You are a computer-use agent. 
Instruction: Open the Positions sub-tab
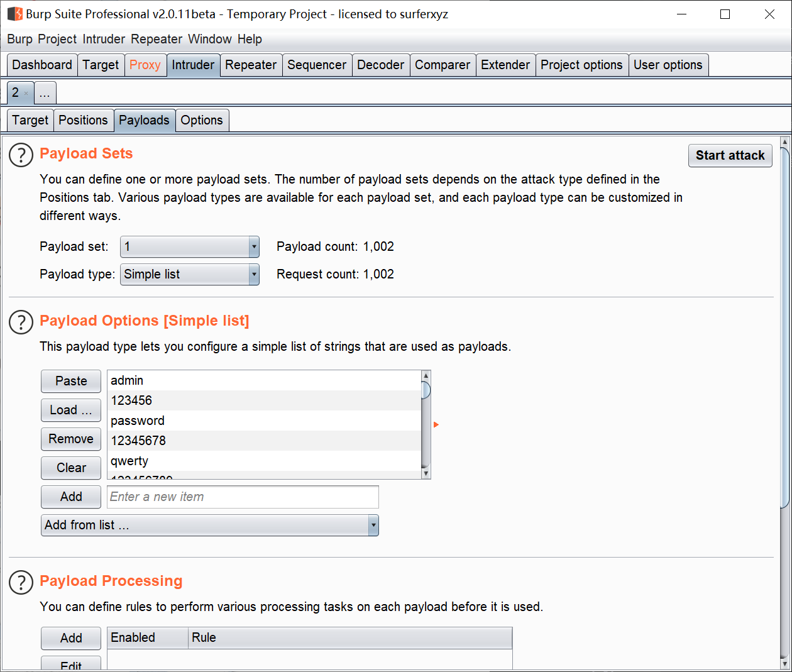(84, 120)
